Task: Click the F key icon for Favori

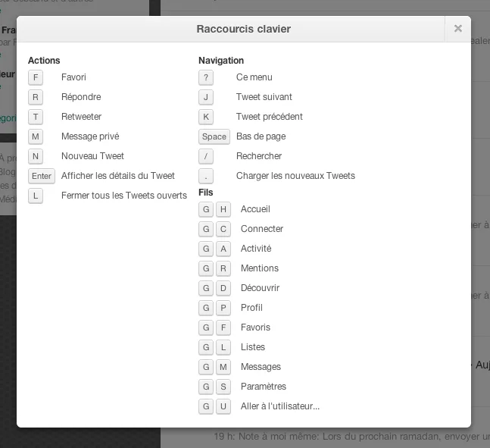Action: [36, 77]
